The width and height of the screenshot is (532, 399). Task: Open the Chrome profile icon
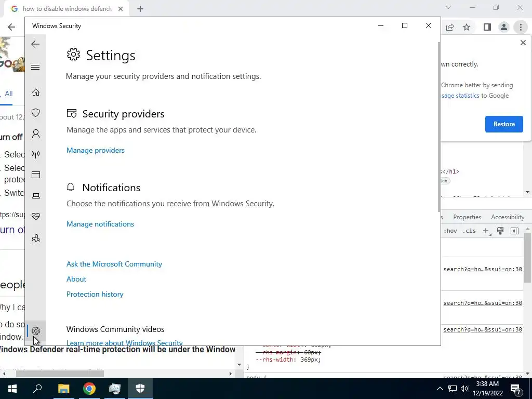tap(504, 27)
